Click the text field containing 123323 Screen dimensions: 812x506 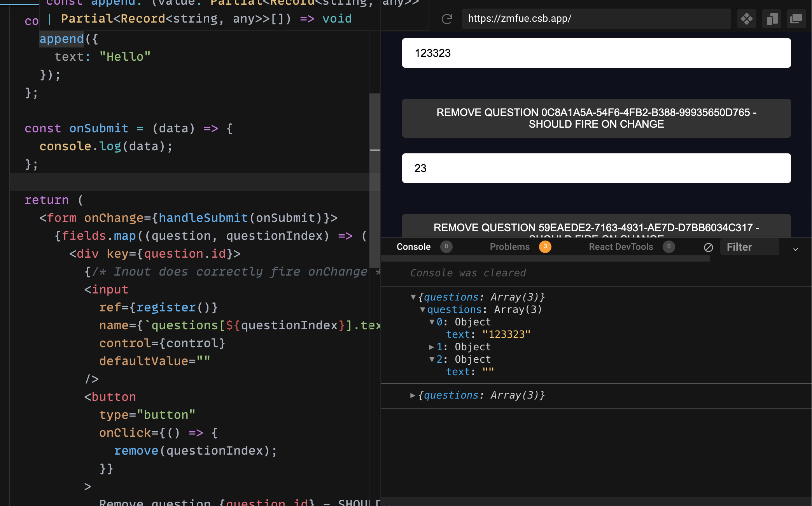pyautogui.click(x=596, y=53)
